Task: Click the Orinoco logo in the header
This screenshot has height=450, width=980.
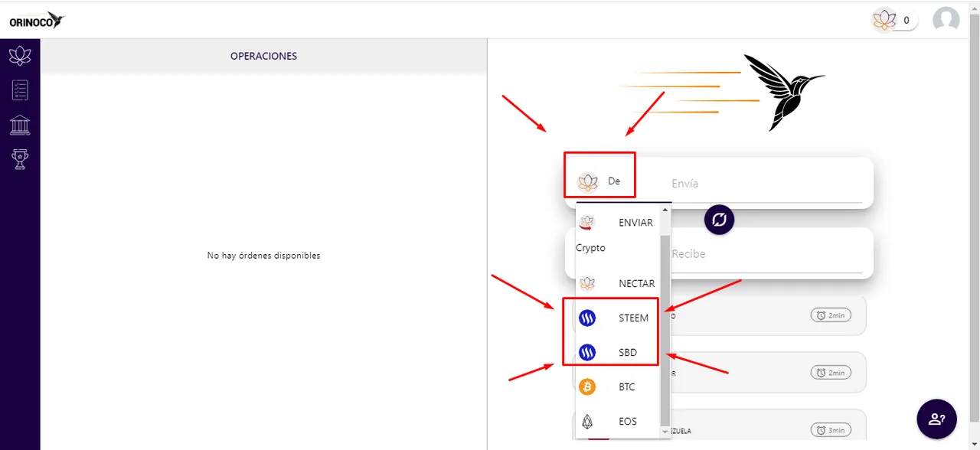Action: tap(37, 21)
